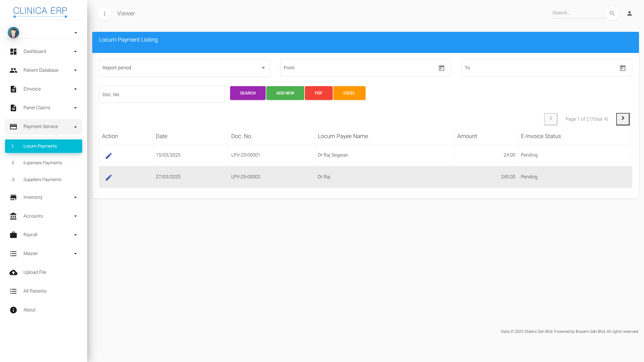Expand the Inventory sidebar menu
This screenshot has height=362, width=644.
tap(44, 197)
